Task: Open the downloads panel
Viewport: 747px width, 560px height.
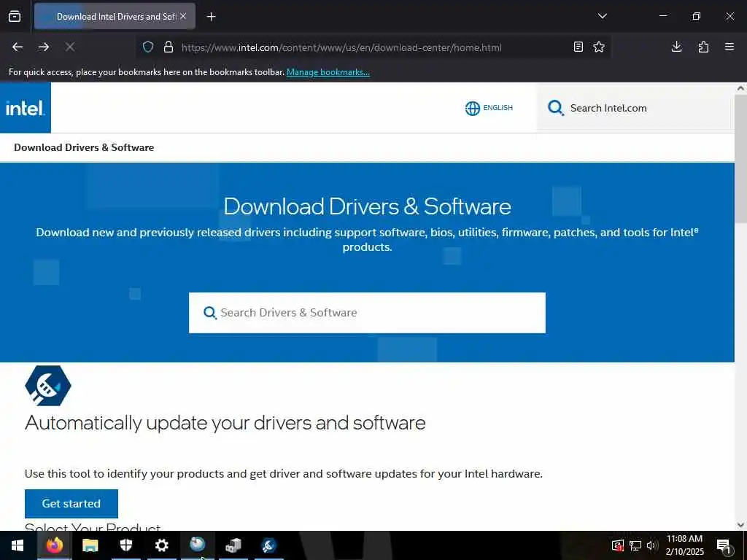Action: pos(676,47)
